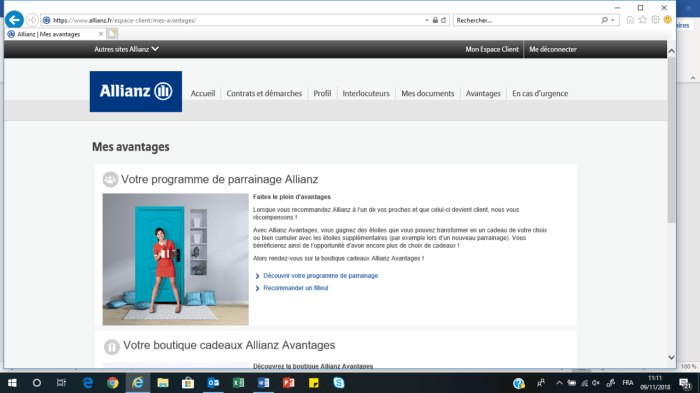700x393 pixels.
Task: Select the 'Allianz | Mes avantages' tab
Action: tap(49, 34)
